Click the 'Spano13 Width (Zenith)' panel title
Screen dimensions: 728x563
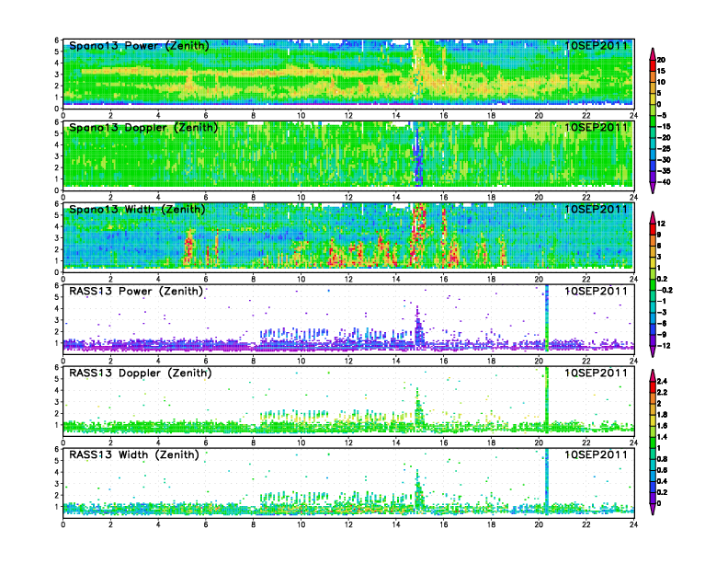(x=137, y=210)
